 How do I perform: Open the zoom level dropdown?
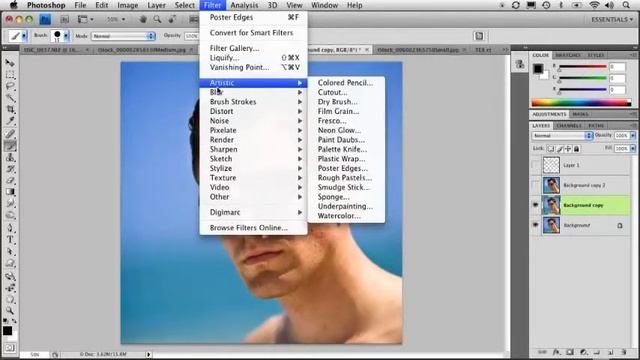coord(116,19)
